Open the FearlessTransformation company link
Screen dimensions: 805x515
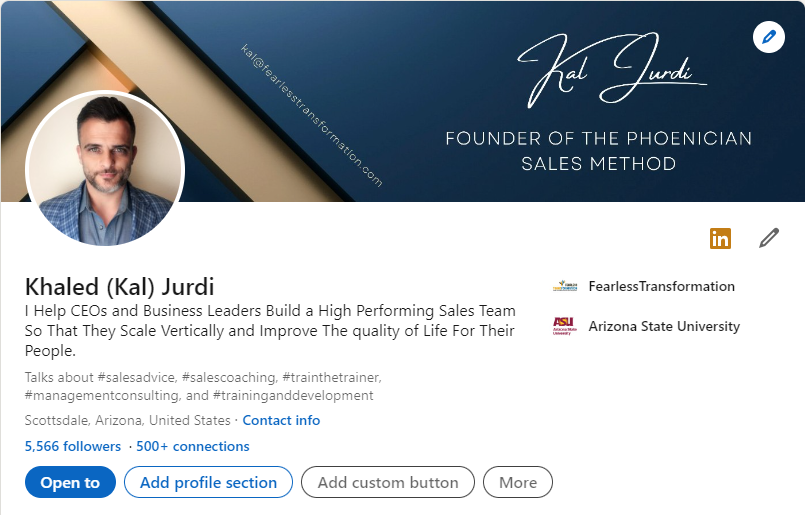(x=661, y=286)
